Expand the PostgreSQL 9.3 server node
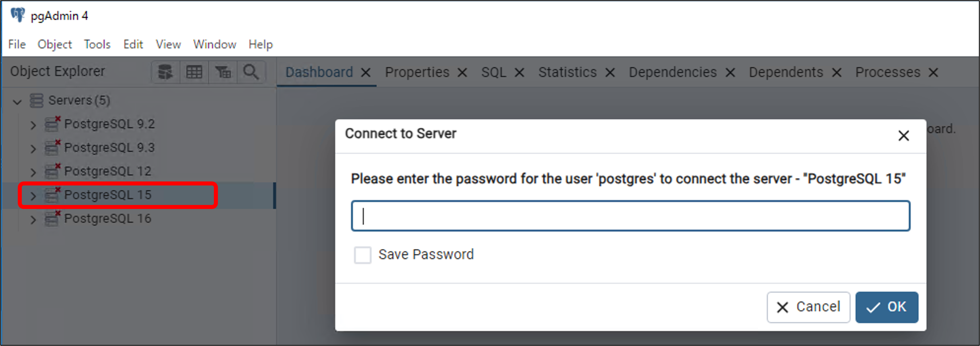 (x=33, y=149)
